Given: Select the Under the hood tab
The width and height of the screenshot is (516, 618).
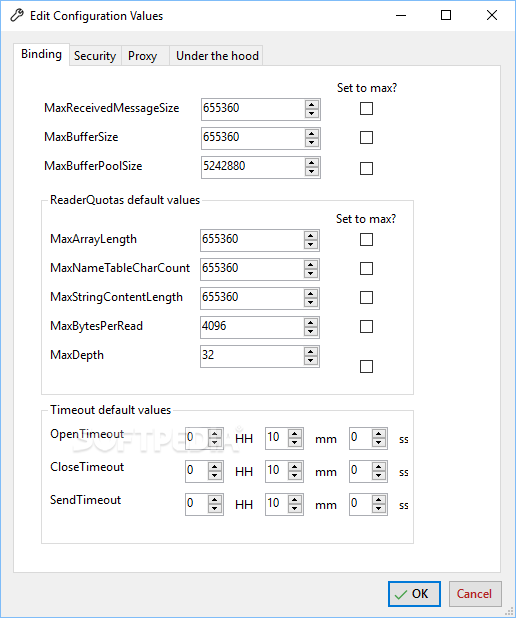Looking at the screenshot, I should 216,56.
